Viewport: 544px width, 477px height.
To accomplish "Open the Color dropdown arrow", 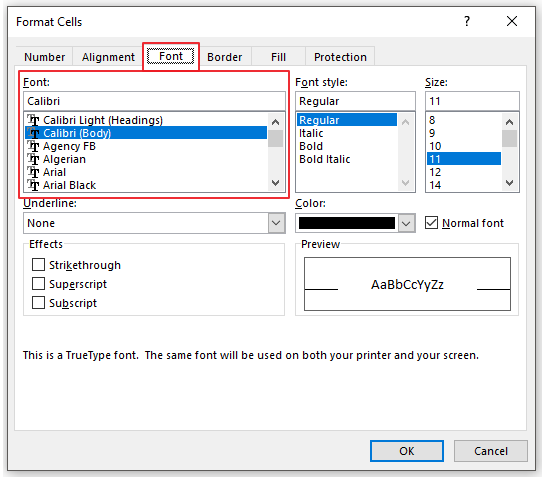I will (x=406, y=223).
